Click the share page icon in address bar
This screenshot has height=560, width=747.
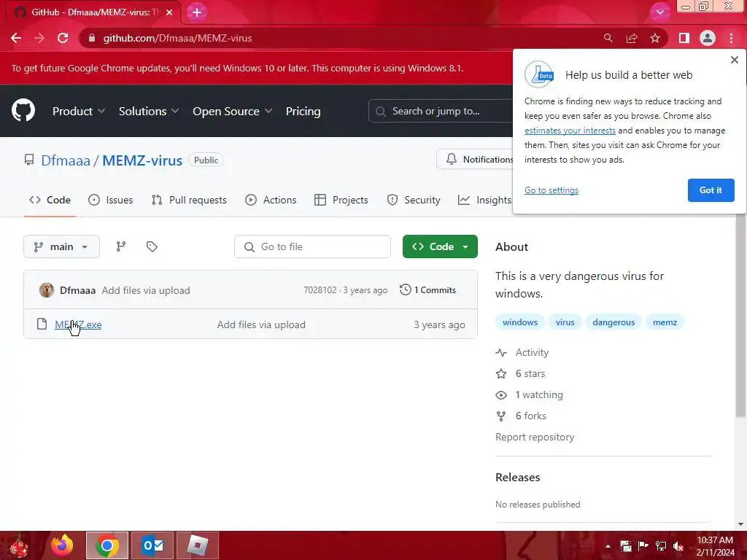coord(632,38)
